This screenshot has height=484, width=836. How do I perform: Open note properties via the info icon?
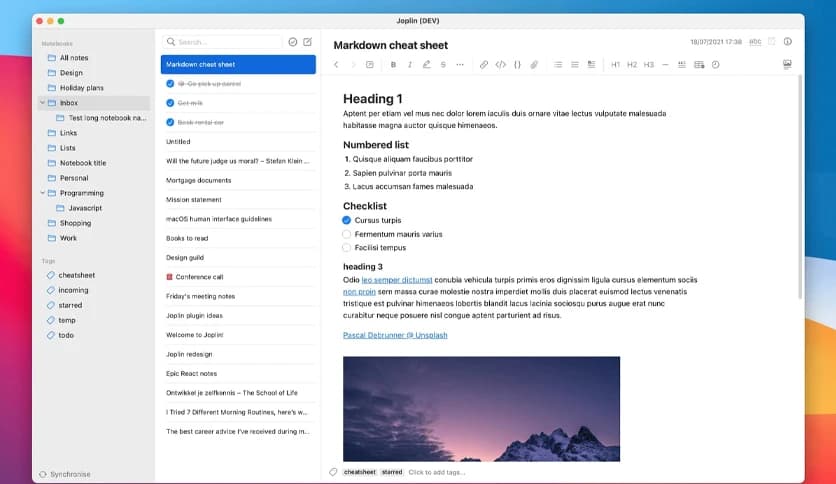pyautogui.click(x=787, y=42)
